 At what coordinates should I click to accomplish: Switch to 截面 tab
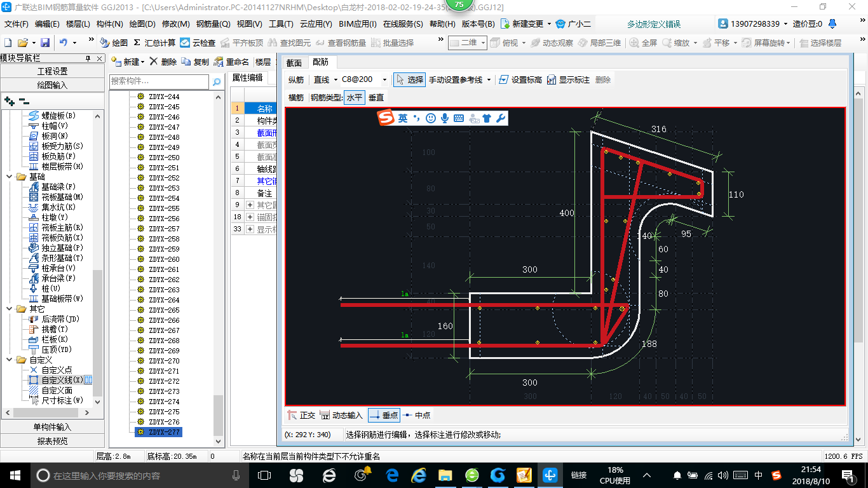[x=294, y=62]
